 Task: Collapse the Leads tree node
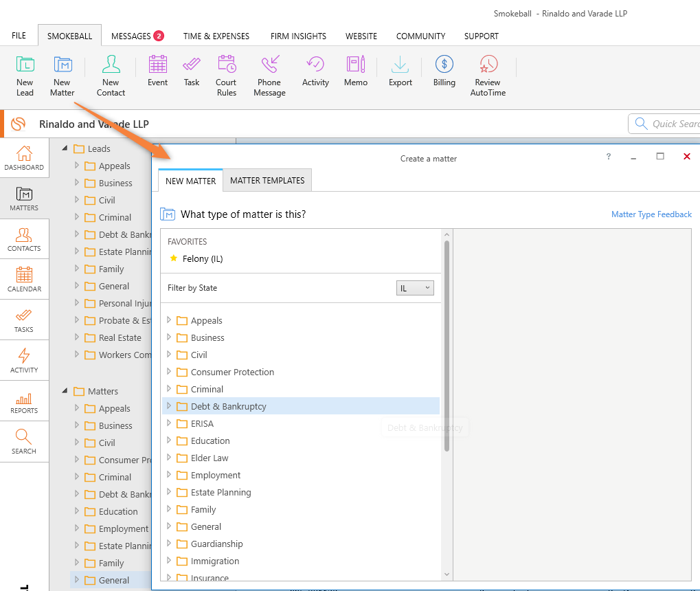click(x=65, y=148)
